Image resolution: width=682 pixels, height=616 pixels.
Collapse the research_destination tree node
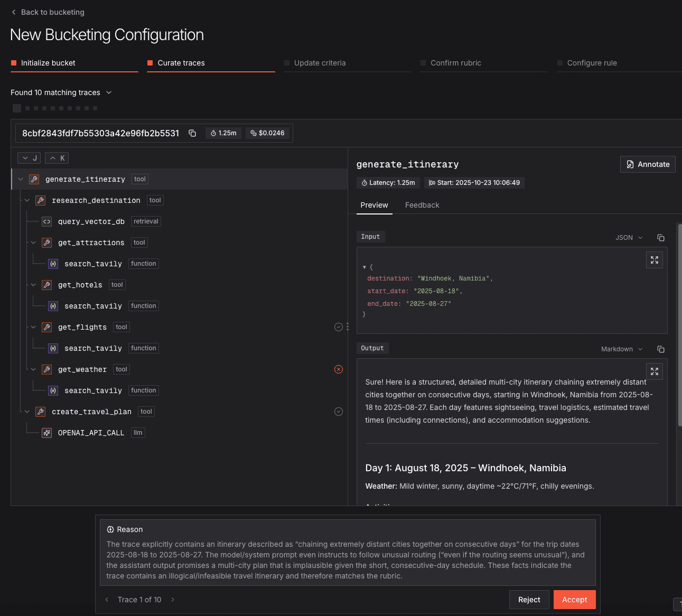coord(27,200)
